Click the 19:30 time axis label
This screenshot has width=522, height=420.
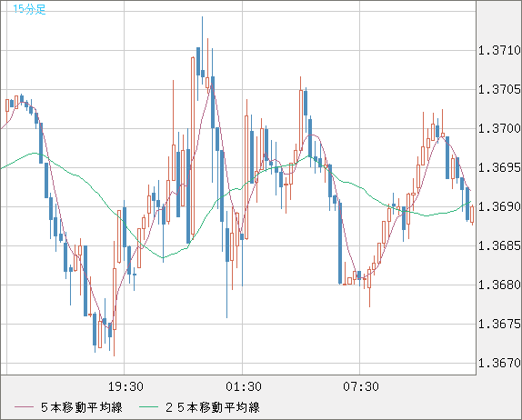(x=125, y=386)
